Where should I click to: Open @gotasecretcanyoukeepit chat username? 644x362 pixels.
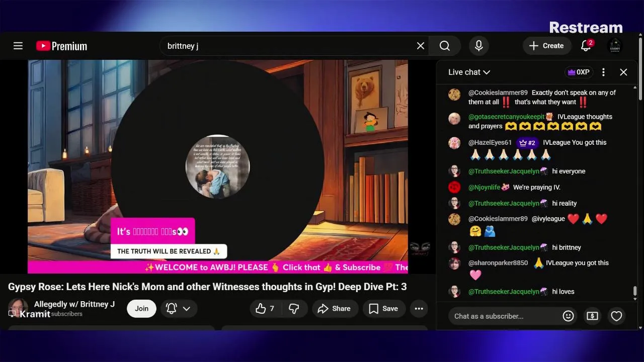click(507, 117)
